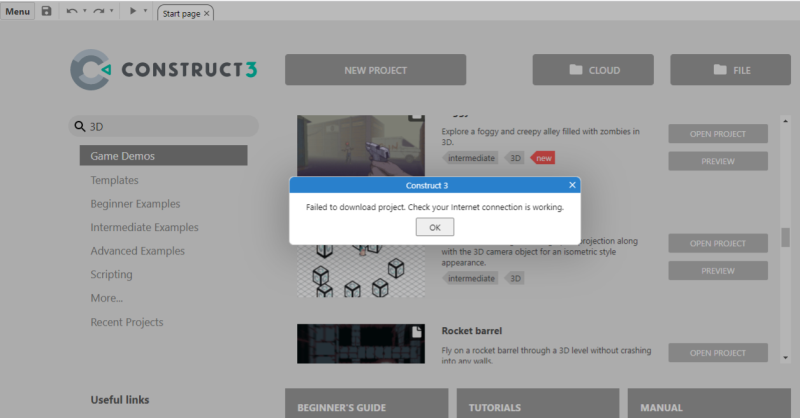Click the search magnifier icon
Screen dimensions: 800x418
(x=80, y=126)
